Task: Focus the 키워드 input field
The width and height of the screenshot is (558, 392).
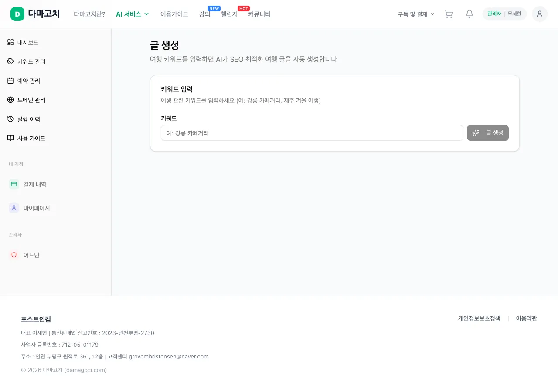Action: pos(312,133)
